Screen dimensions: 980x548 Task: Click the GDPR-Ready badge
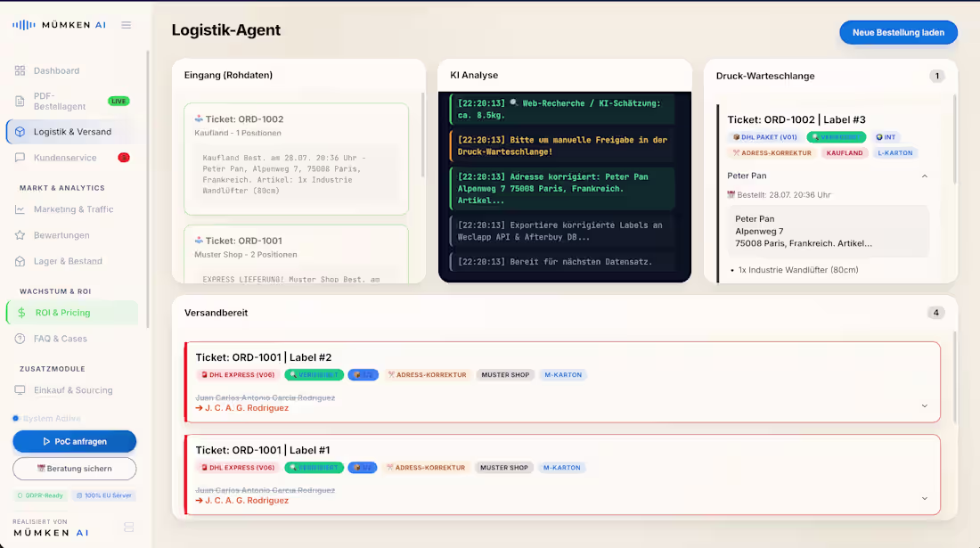tap(40, 495)
